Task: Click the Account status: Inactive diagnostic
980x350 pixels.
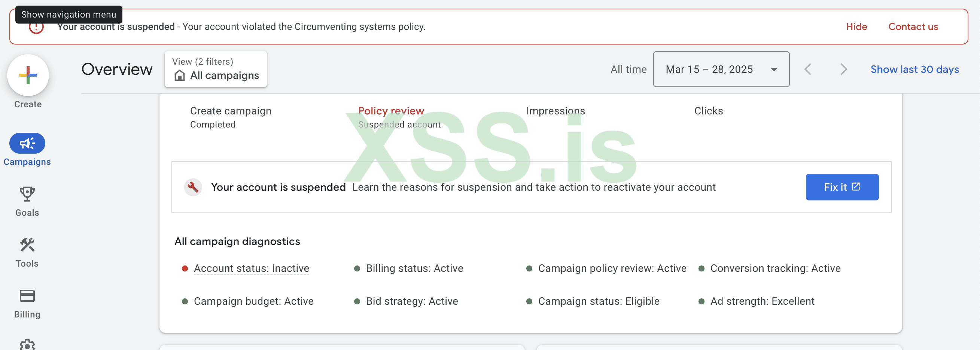Action: point(251,268)
